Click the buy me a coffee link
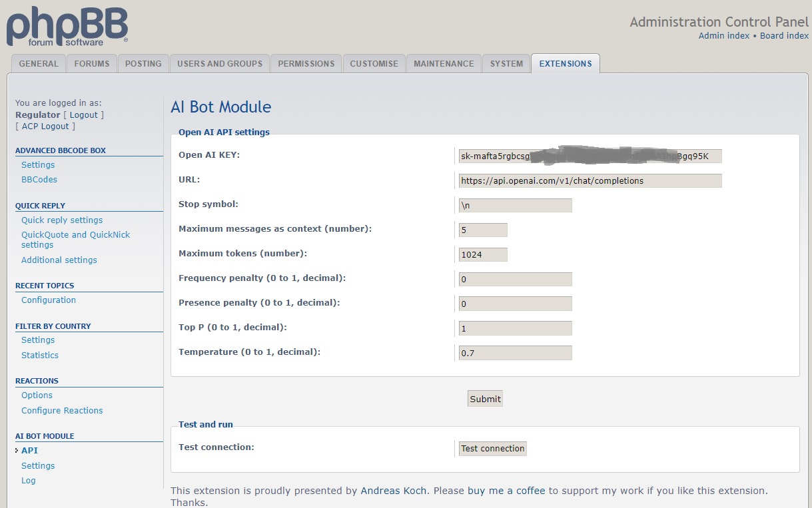This screenshot has width=812, height=508. tap(506, 491)
